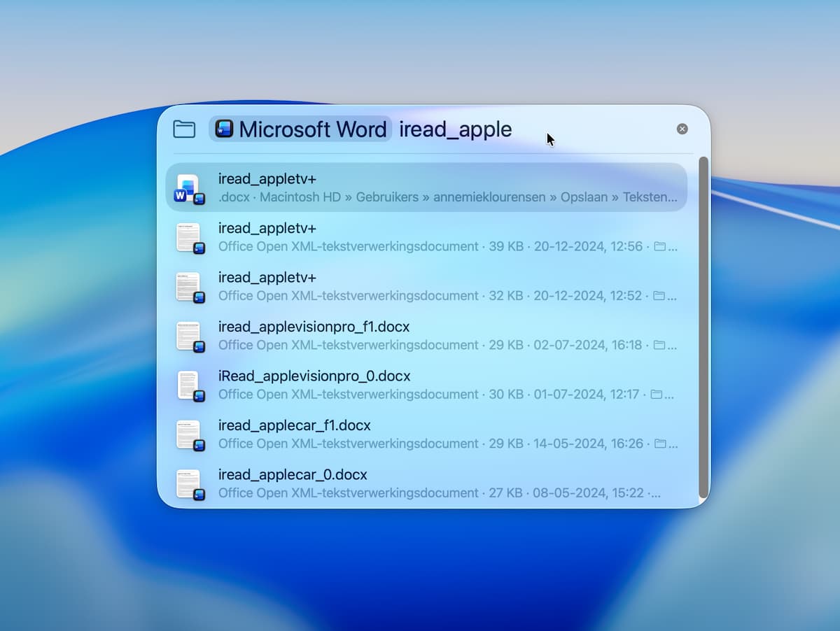
Task: Click the Word document icon of the top result
Action: point(188,188)
